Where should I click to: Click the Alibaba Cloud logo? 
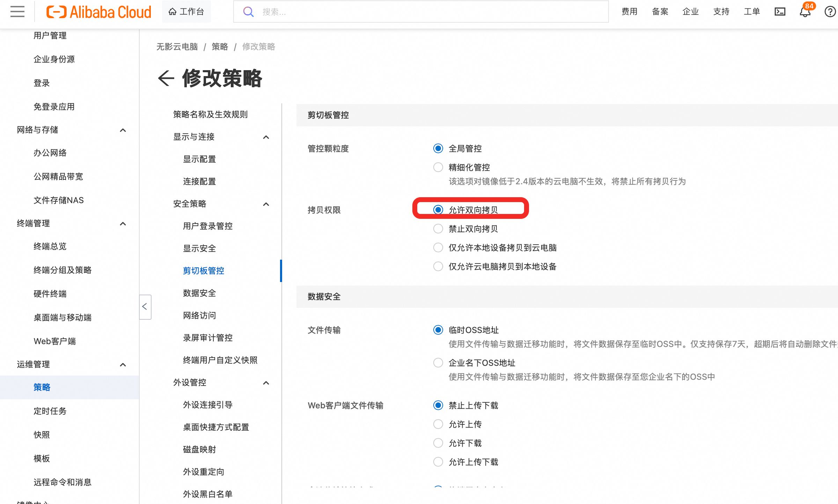click(99, 12)
